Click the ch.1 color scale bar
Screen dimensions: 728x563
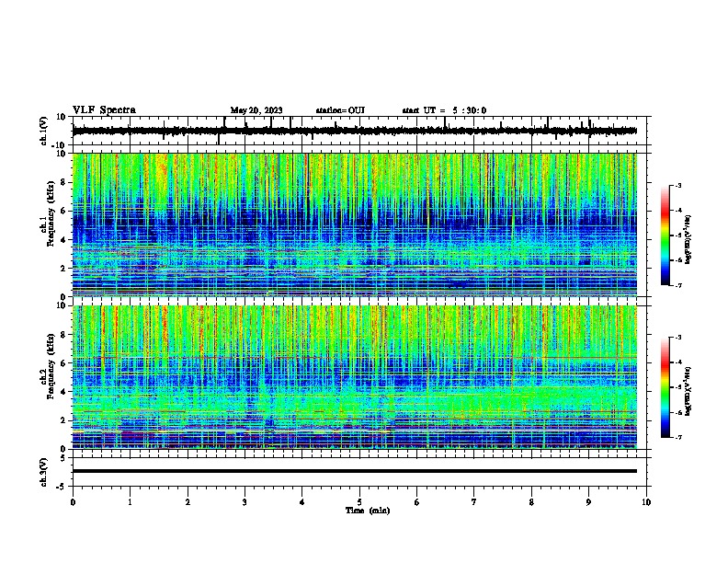click(x=665, y=236)
